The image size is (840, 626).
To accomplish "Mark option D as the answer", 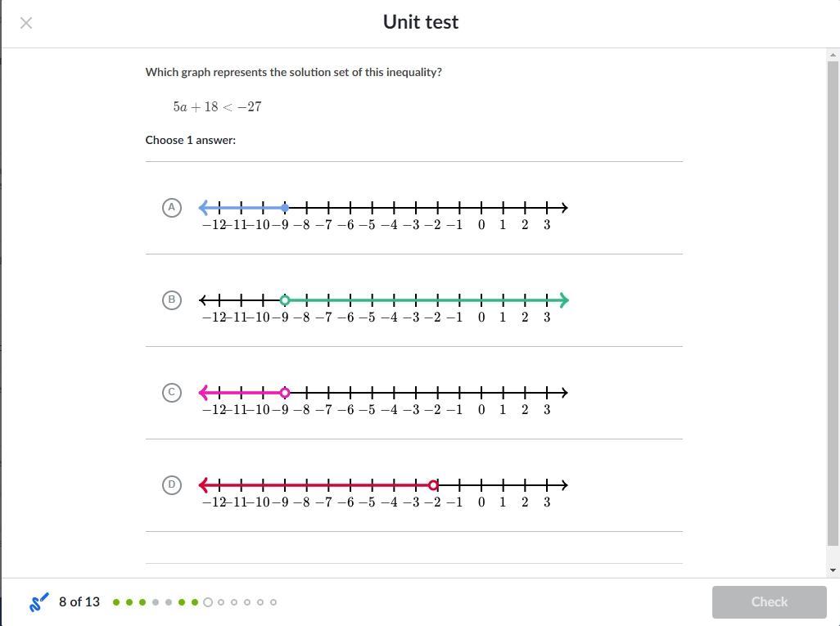I will 171,485.
